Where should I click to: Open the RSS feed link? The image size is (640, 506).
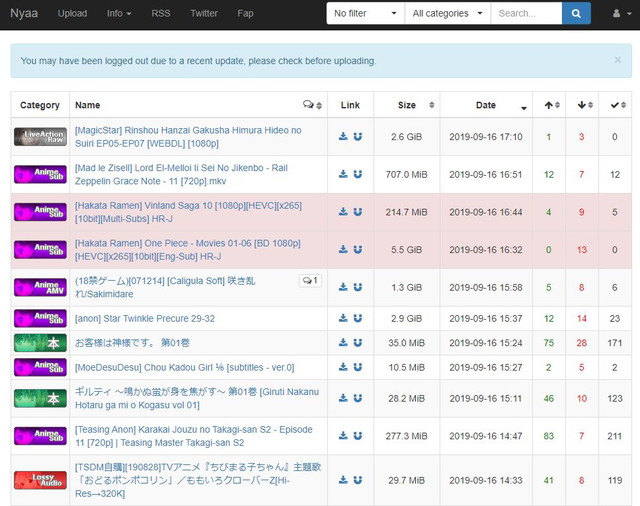pyautogui.click(x=160, y=13)
